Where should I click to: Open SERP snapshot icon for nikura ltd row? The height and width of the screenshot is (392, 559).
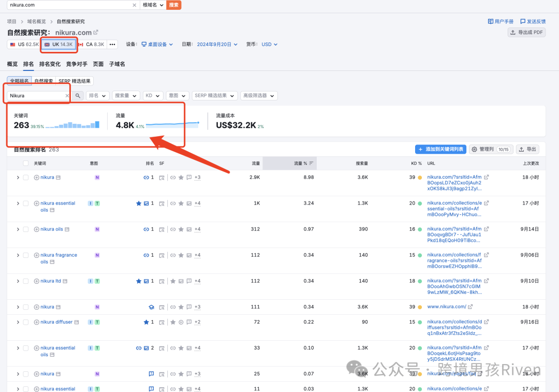(161, 281)
